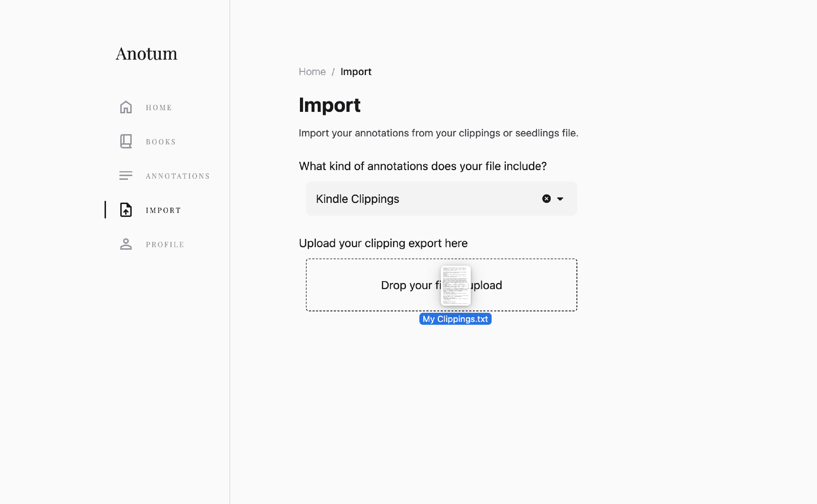Click the Import breadcrumb item
This screenshot has width=817, height=504.
point(356,72)
